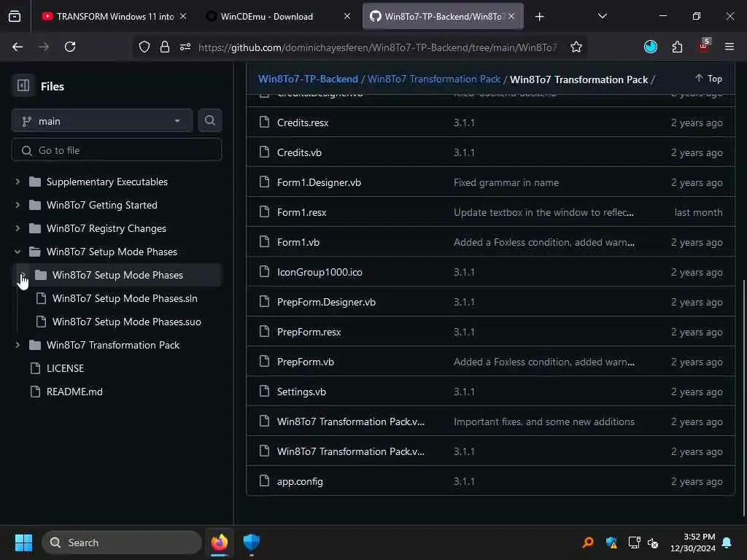This screenshot has width=747, height=560.
Task: Close the WinCDEmu Download tab
Action: tap(347, 16)
